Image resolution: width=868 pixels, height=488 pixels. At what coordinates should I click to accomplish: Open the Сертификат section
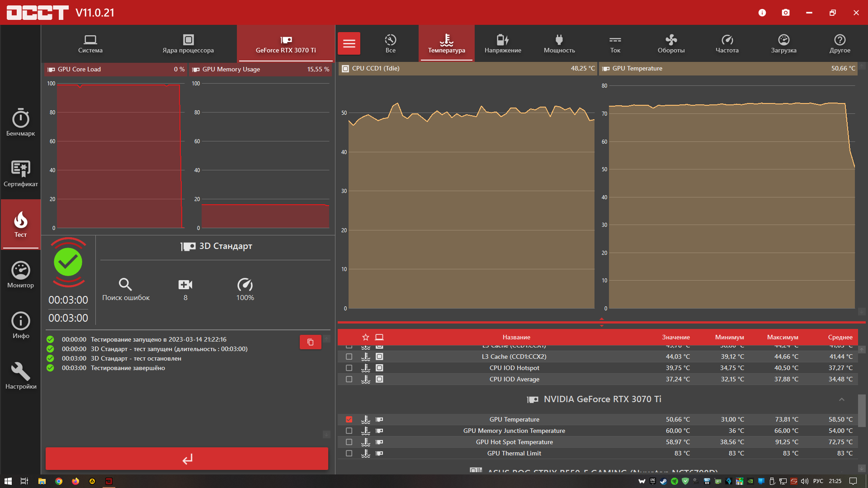pyautogui.click(x=20, y=174)
